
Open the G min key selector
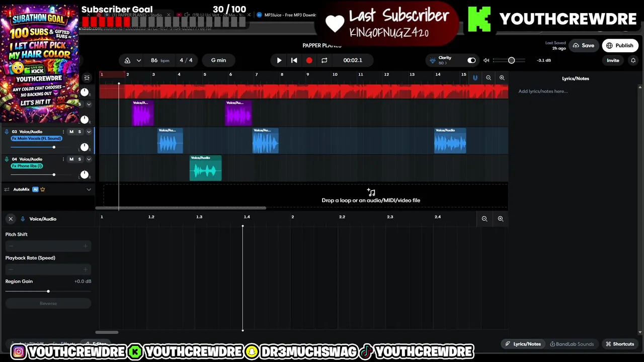tap(218, 60)
